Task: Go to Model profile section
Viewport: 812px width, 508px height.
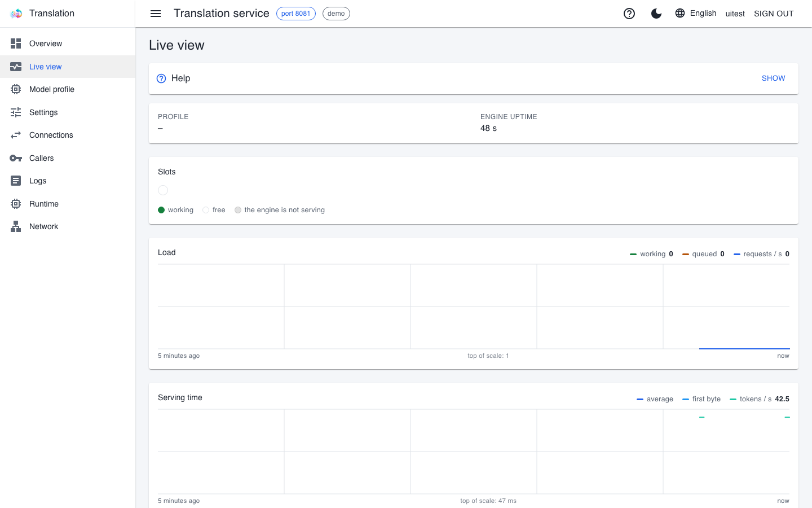Action: click(x=68, y=89)
